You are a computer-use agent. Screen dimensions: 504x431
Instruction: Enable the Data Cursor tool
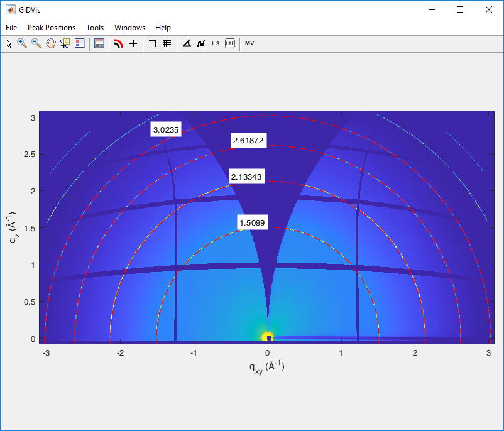click(x=65, y=43)
